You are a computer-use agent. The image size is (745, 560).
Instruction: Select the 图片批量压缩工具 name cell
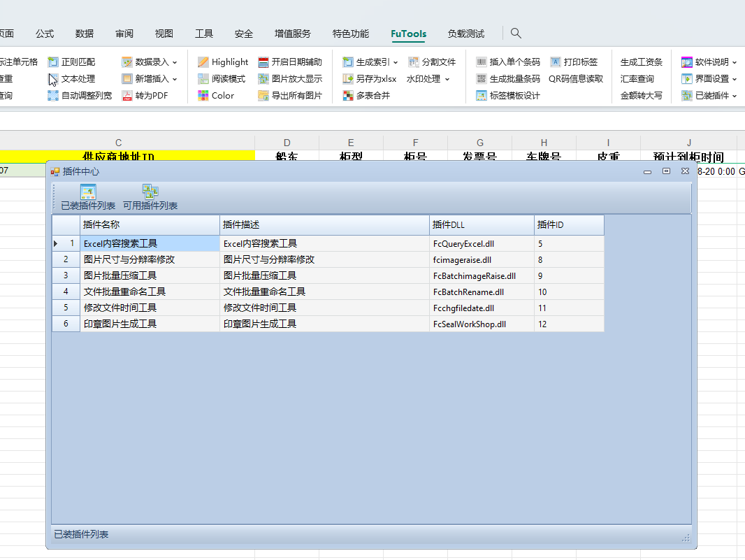click(x=150, y=275)
